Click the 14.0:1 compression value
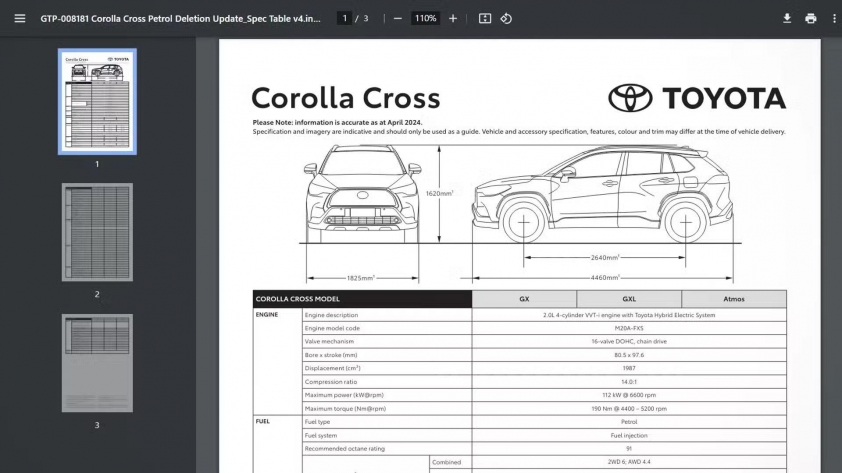This screenshot has height=473, width=842. (629, 382)
